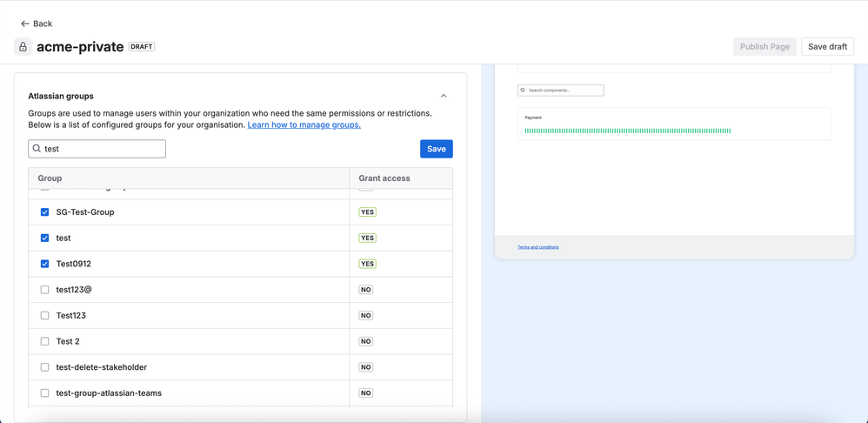Click the Atlassian groups heading
Viewport: 868px width, 423px height.
click(x=61, y=96)
